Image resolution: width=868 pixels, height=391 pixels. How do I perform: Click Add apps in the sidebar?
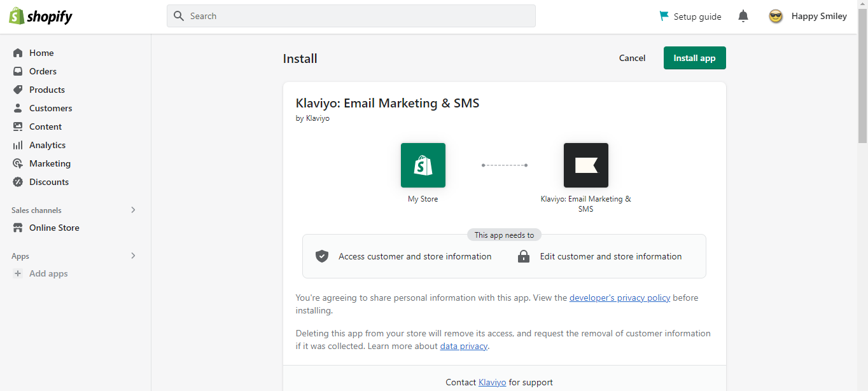[48, 273]
